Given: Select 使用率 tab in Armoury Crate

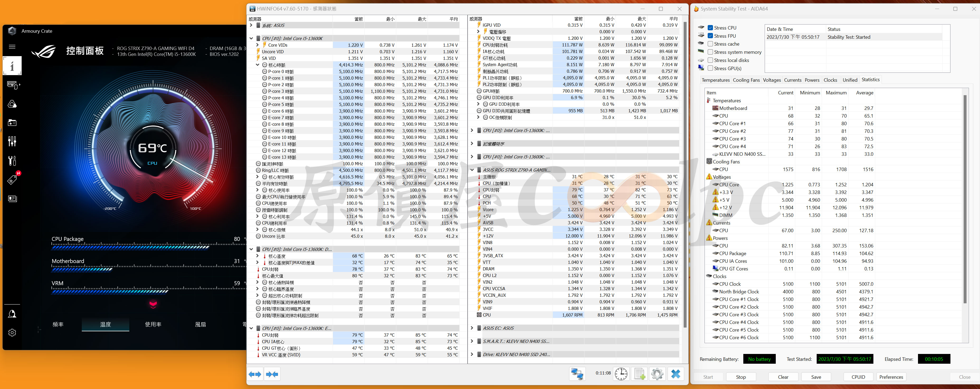Looking at the screenshot, I should point(153,324).
